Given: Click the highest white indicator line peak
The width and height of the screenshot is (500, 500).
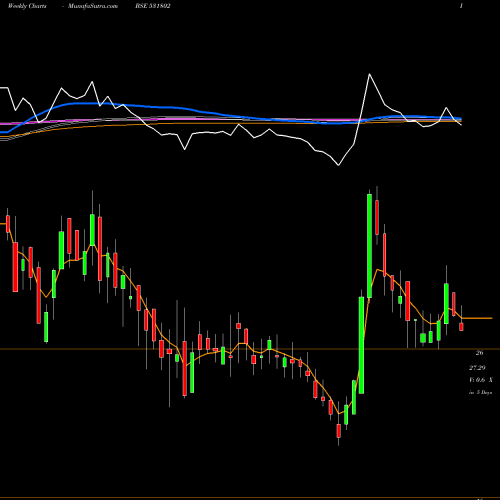Looking at the screenshot, I should 369,74.
